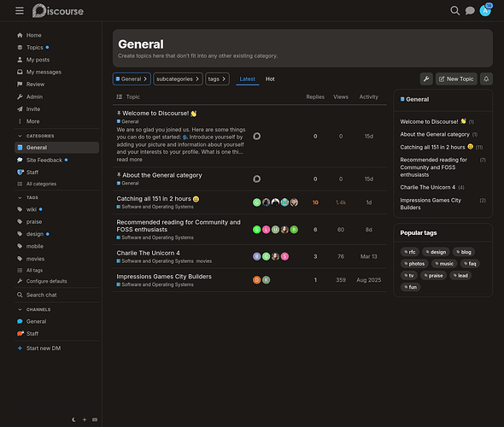The height and width of the screenshot is (427, 504).
Task: Open the subcategories dropdown
Action: (x=178, y=79)
